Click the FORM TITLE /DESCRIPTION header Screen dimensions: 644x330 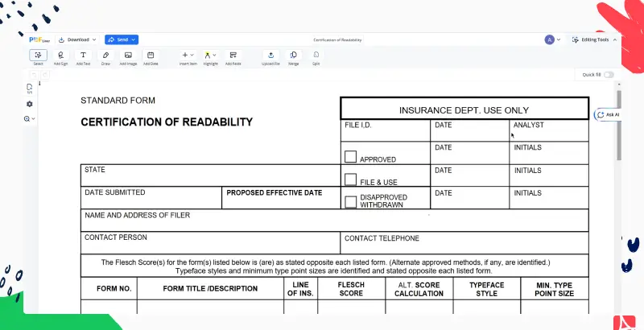tap(210, 288)
